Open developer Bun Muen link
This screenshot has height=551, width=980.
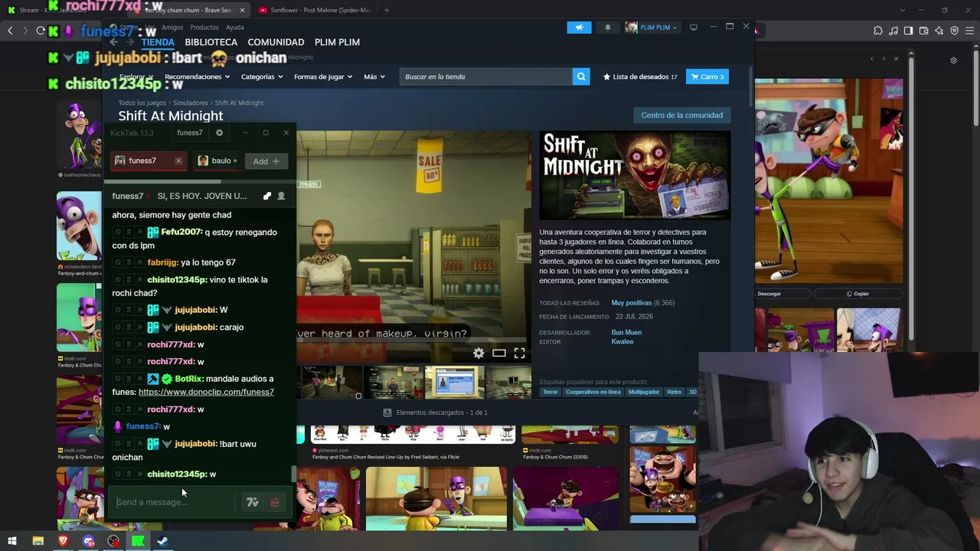point(626,332)
